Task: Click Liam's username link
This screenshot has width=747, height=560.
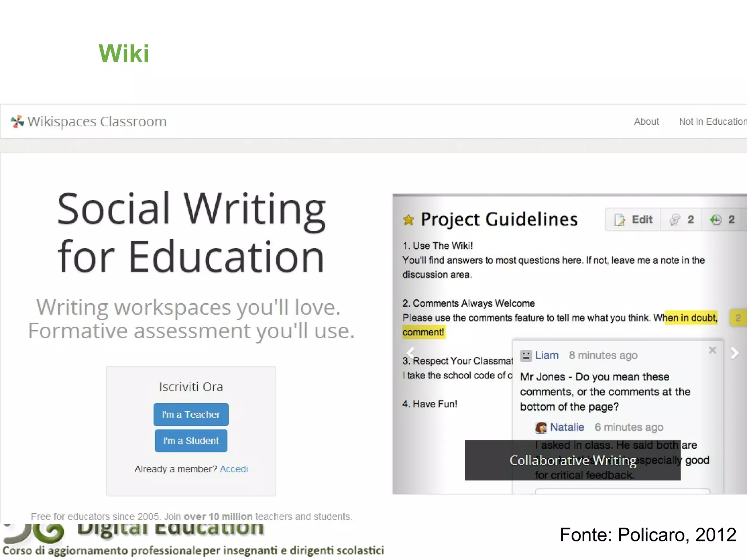Action: click(547, 355)
